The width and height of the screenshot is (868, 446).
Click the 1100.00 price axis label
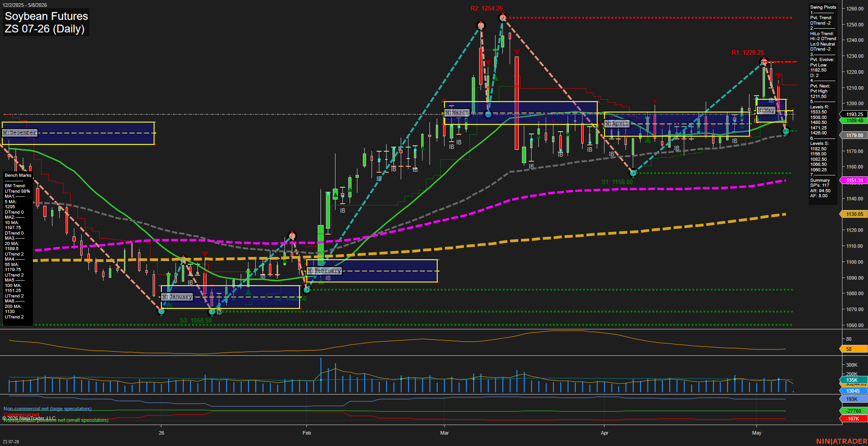click(855, 262)
